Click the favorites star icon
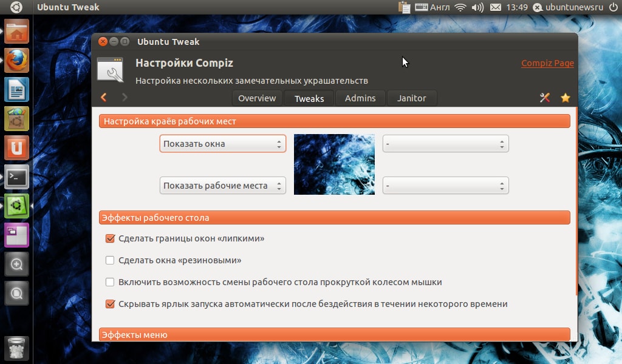622x364 pixels. click(x=566, y=98)
